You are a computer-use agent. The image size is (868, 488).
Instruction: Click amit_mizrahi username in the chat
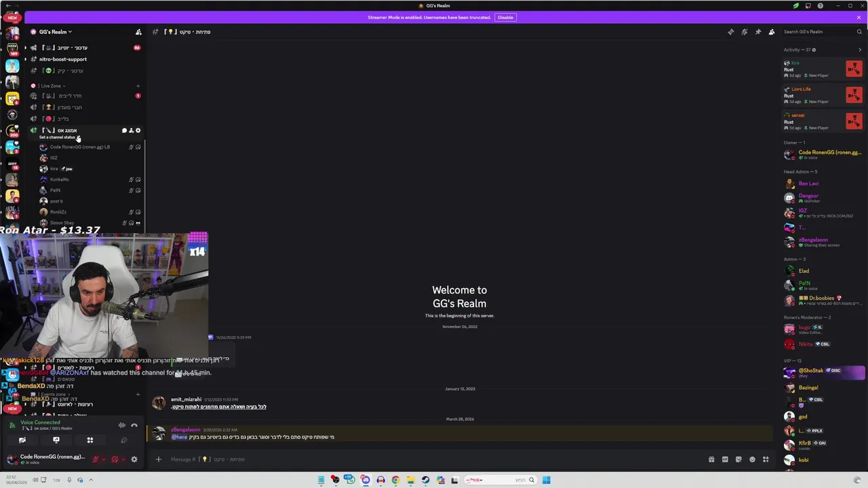185,400
